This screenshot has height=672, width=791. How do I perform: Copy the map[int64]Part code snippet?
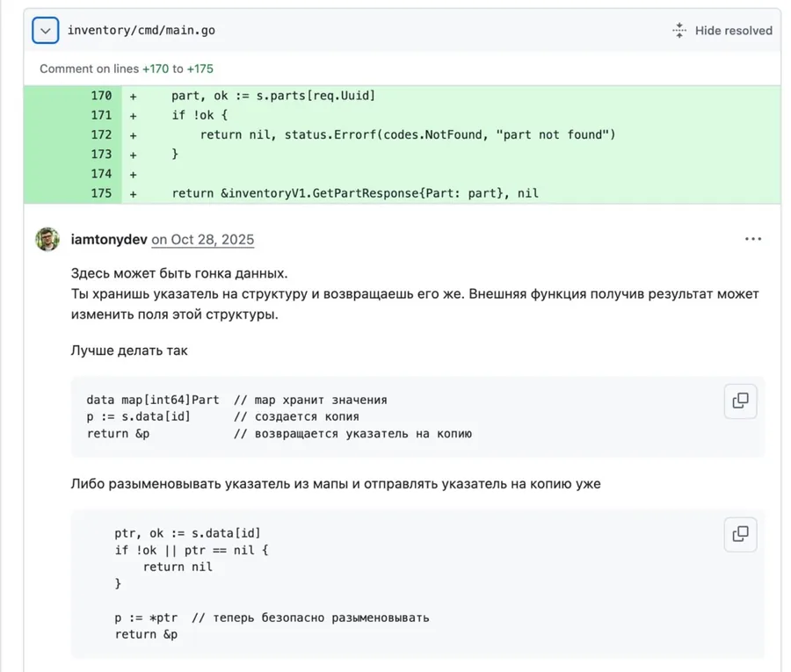[740, 401]
